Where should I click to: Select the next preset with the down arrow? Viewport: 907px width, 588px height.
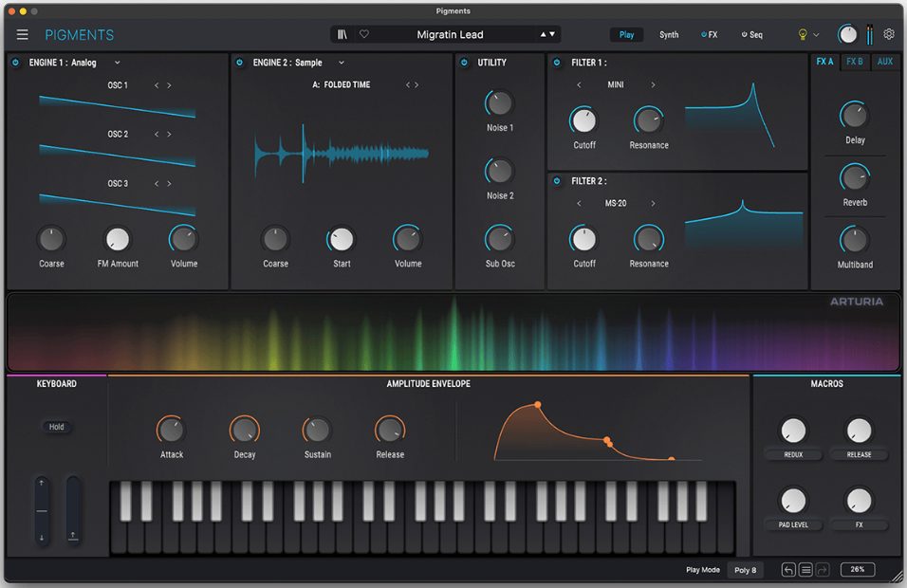pyautogui.click(x=552, y=35)
